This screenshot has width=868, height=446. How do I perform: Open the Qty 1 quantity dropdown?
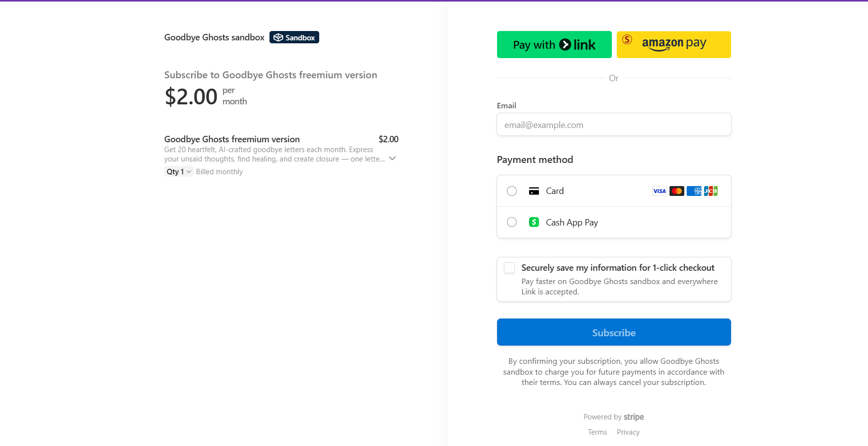point(178,172)
